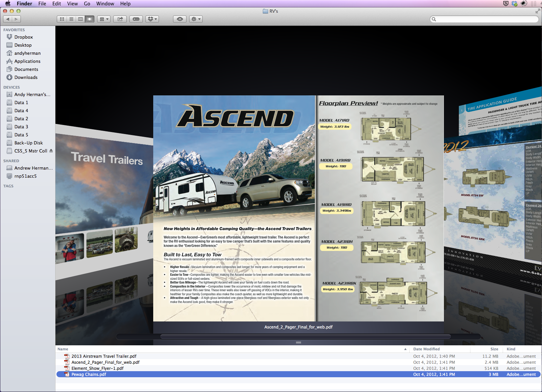Select the Pewag Chains.pdf row
Screen dimensions: 542x392
click(298, 375)
